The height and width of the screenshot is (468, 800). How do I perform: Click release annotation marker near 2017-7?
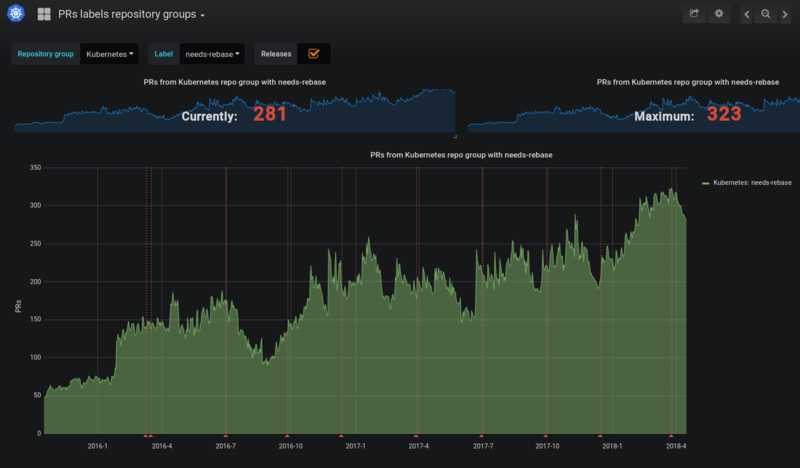pos(481,436)
